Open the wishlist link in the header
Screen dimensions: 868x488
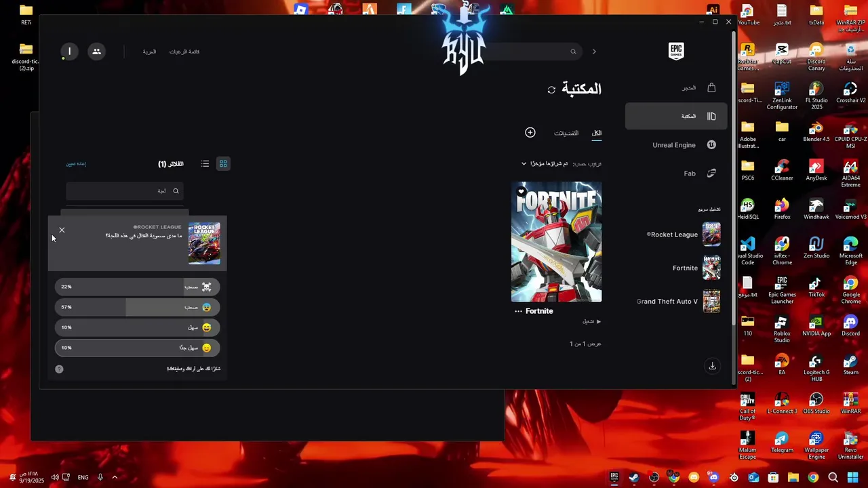184,52
